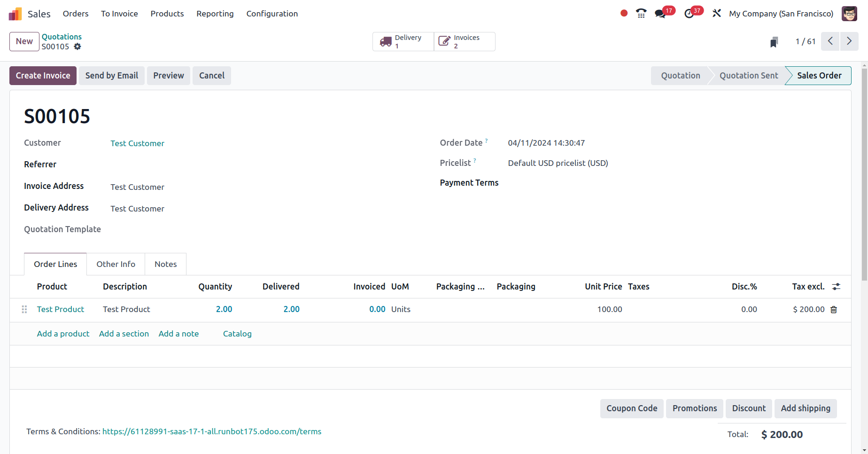Click the Sales application logo
The image size is (868, 454).
click(x=15, y=13)
